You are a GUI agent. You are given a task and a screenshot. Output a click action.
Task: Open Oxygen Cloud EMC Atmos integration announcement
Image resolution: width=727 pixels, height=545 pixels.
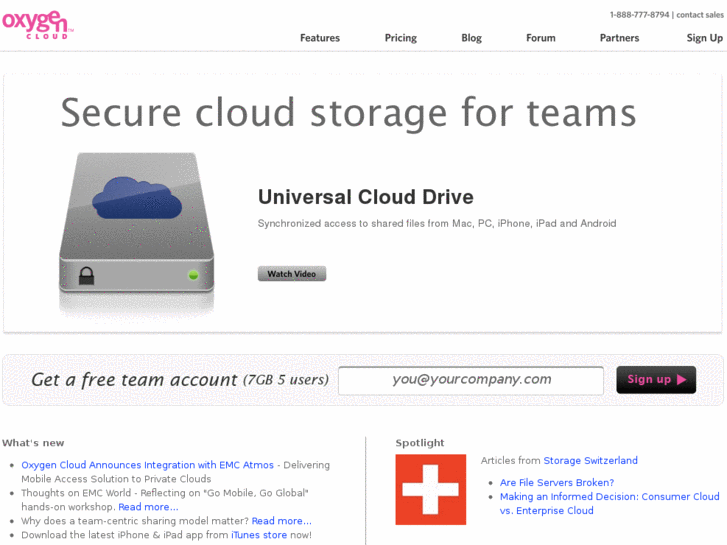[x=147, y=465]
